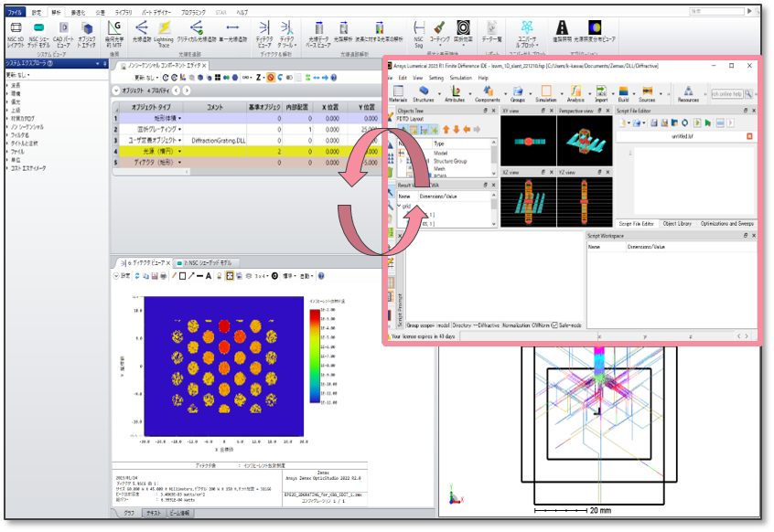
Task: Click Sources icon in Lumerical toolbar
Action: [647, 93]
